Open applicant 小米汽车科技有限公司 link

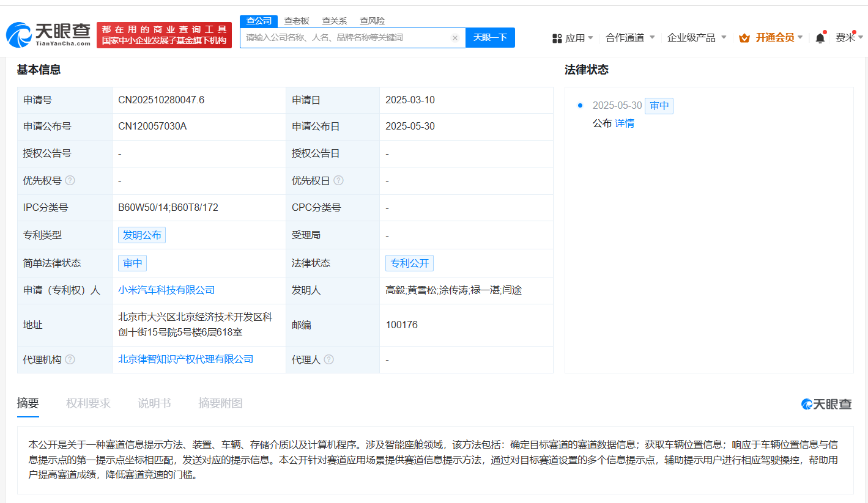(x=166, y=290)
